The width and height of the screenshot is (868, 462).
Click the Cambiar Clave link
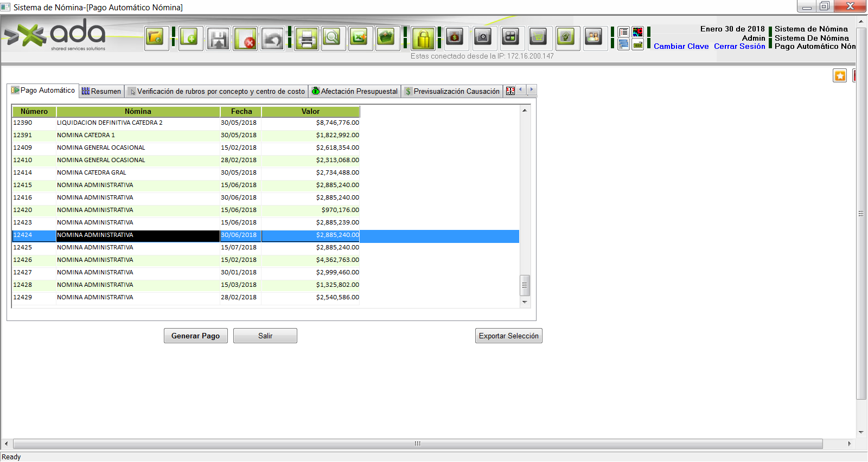pyautogui.click(x=681, y=47)
